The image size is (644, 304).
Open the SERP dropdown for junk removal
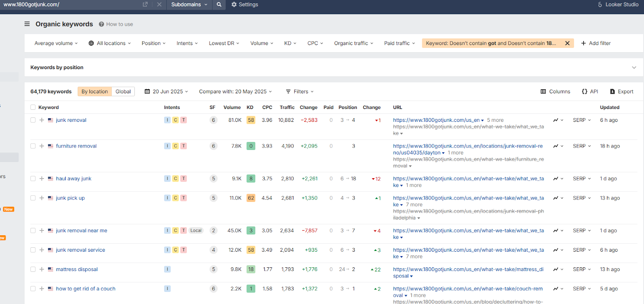(x=582, y=120)
